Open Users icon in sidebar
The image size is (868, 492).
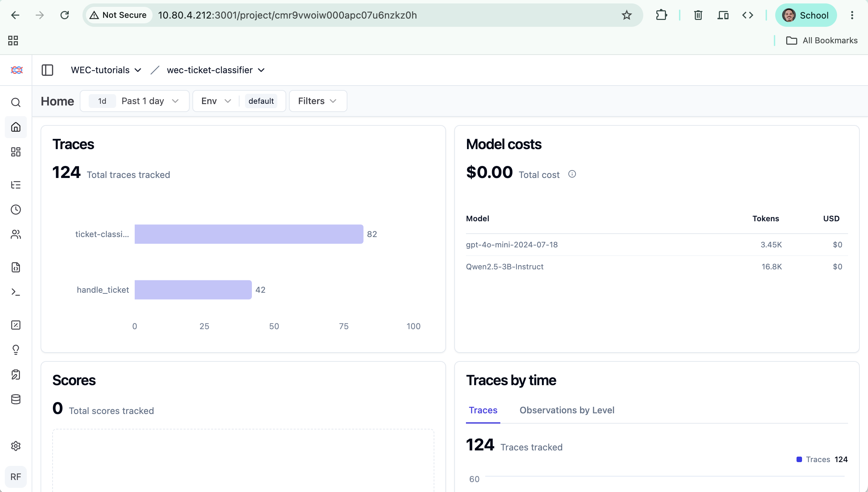[16, 234]
